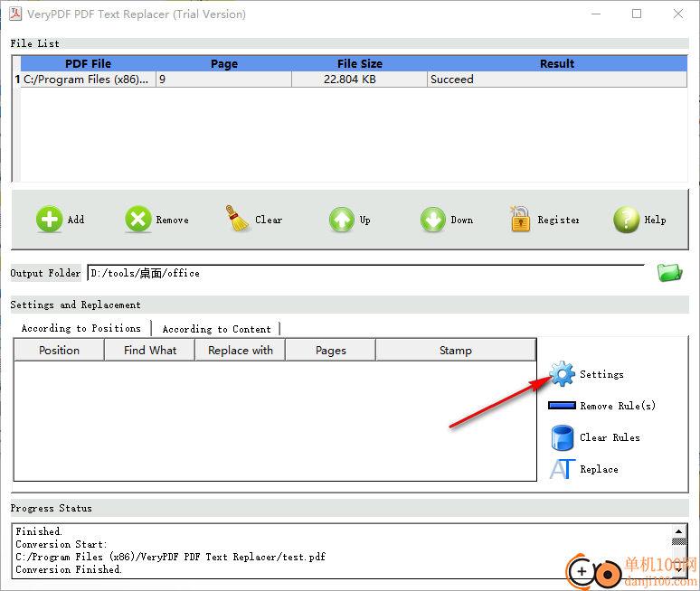Image resolution: width=700 pixels, height=591 pixels.
Task: Maximize the VeryPDF window
Action: click(637, 14)
